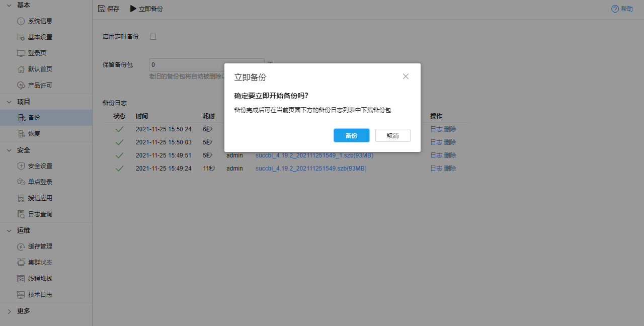Image resolution: width=644 pixels, height=326 pixels.
Task: Click the 产品许可 license icon
Action: pyautogui.click(x=21, y=86)
